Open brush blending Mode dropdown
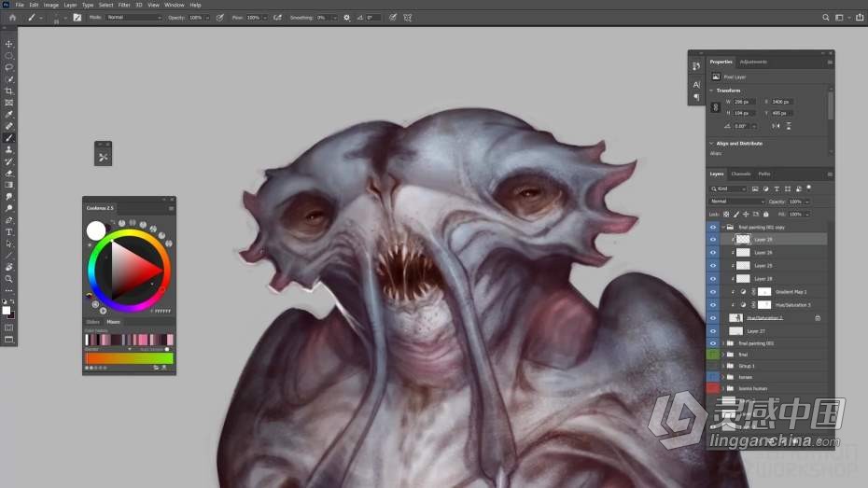 [x=134, y=18]
